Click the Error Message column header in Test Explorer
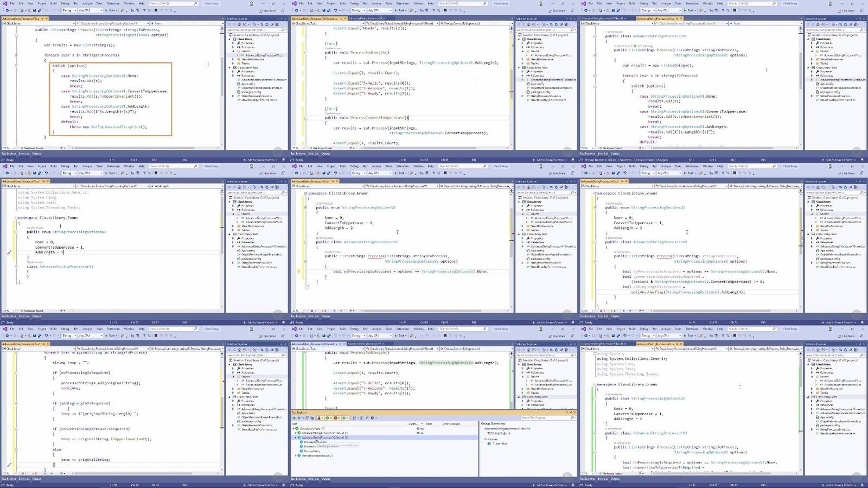The width and height of the screenshot is (868, 488). 451,424
